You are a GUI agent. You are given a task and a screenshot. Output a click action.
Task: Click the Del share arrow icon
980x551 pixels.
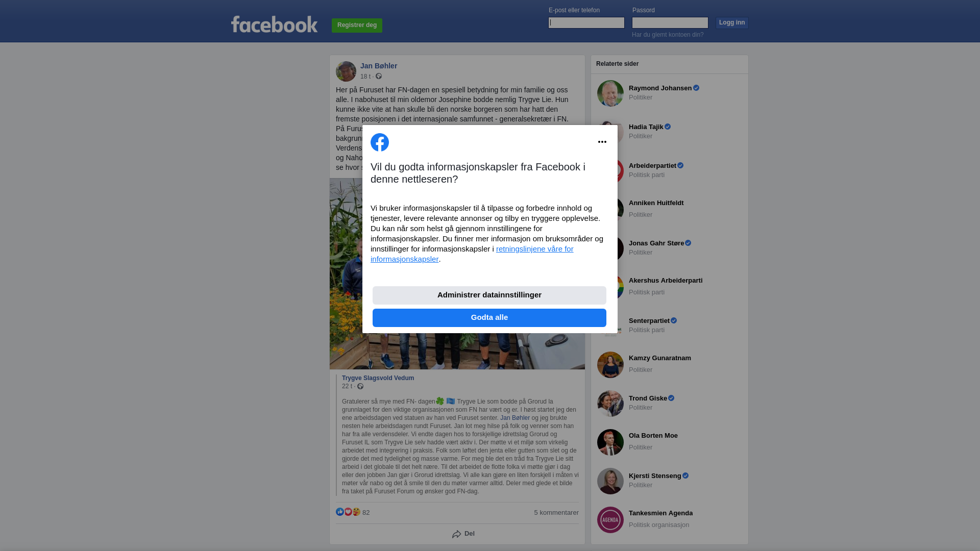(x=457, y=534)
